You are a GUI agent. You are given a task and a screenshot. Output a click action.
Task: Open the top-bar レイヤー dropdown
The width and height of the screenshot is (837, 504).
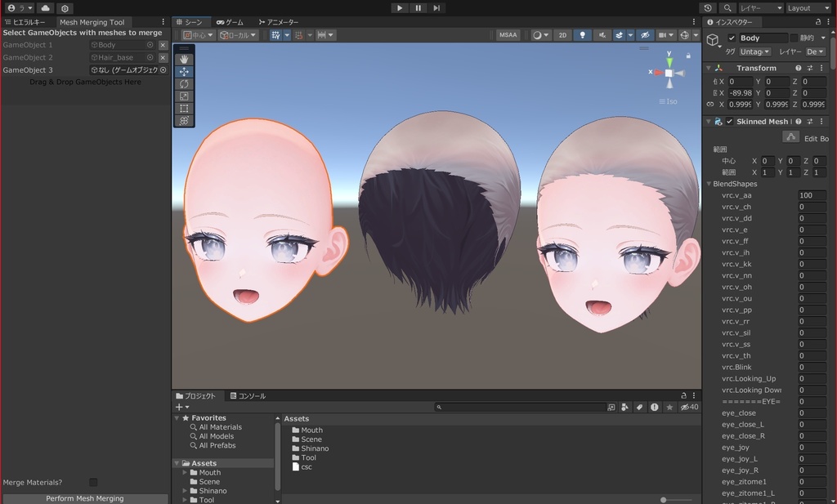pos(761,8)
